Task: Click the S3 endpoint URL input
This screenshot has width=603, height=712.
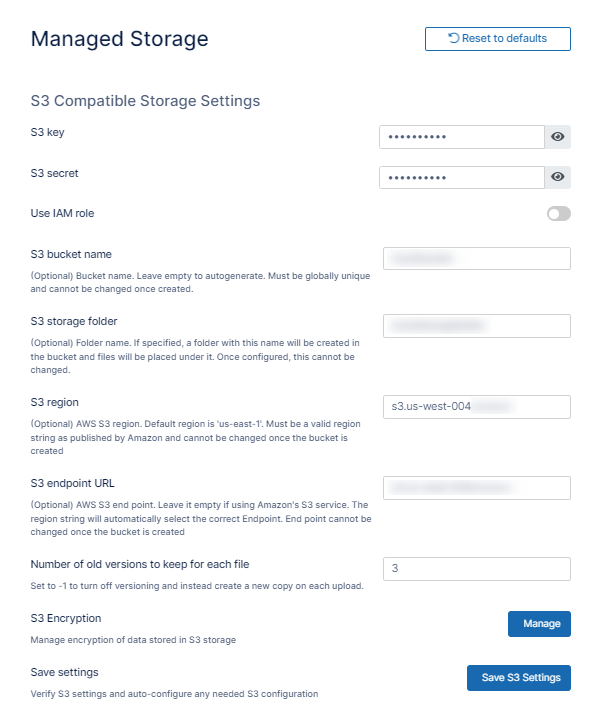Action: 476,487
